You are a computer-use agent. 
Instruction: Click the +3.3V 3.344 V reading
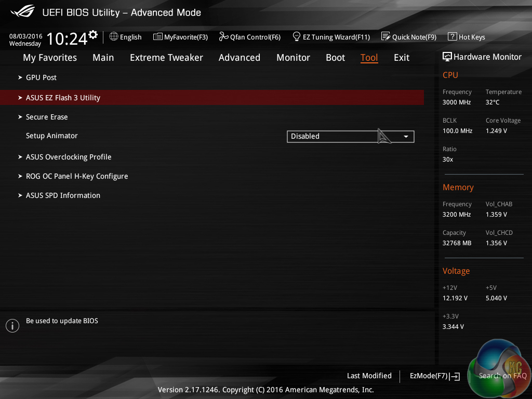point(453,327)
